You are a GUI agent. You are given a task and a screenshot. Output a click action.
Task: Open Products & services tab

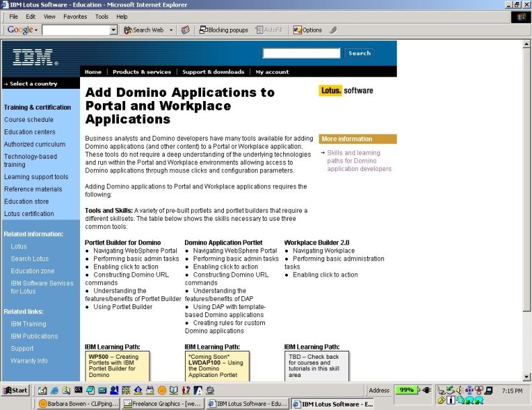[x=142, y=72]
